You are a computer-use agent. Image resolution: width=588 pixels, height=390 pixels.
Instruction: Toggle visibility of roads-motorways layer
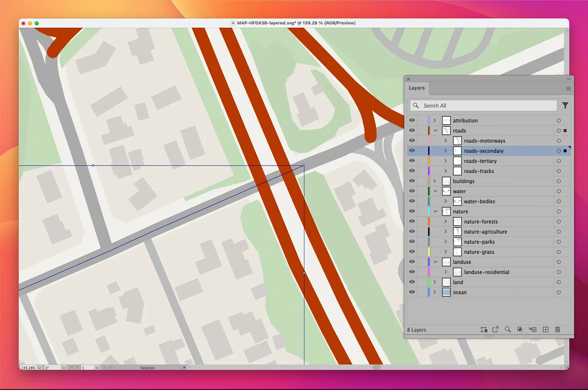click(412, 141)
